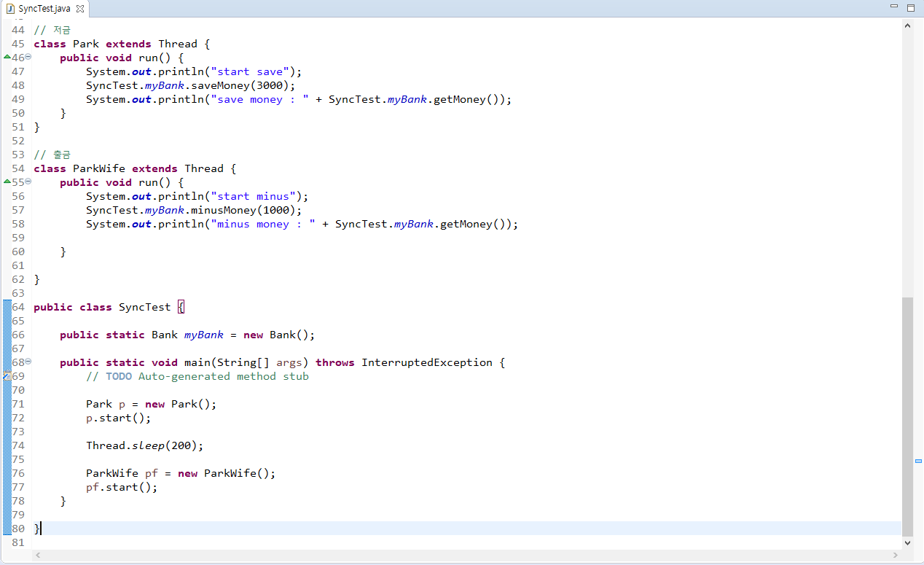This screenshot has height=565, width=924.
Task: Click "Thread.sleep(200);" on line 74
Action: pyautogui.click(x=145, y=445)
